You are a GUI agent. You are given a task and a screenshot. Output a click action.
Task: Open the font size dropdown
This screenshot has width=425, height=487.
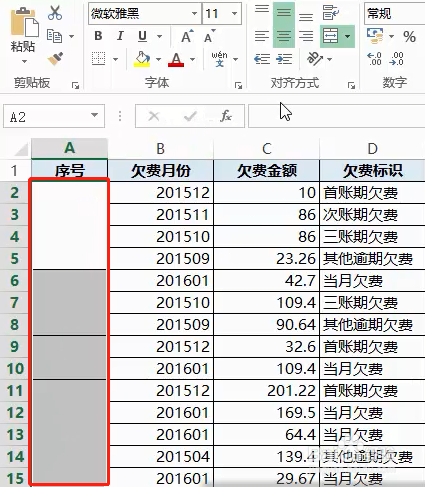point(235,14)
